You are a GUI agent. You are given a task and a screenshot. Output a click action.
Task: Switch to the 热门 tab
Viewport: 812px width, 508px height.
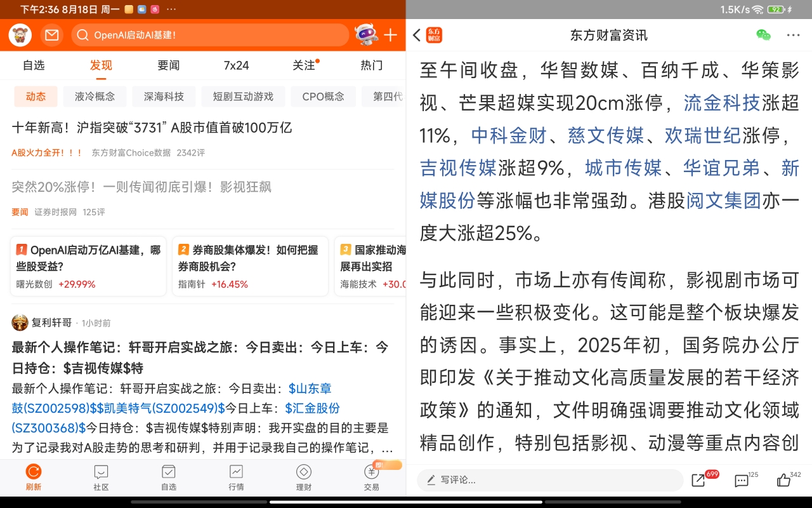click(372, 65)
